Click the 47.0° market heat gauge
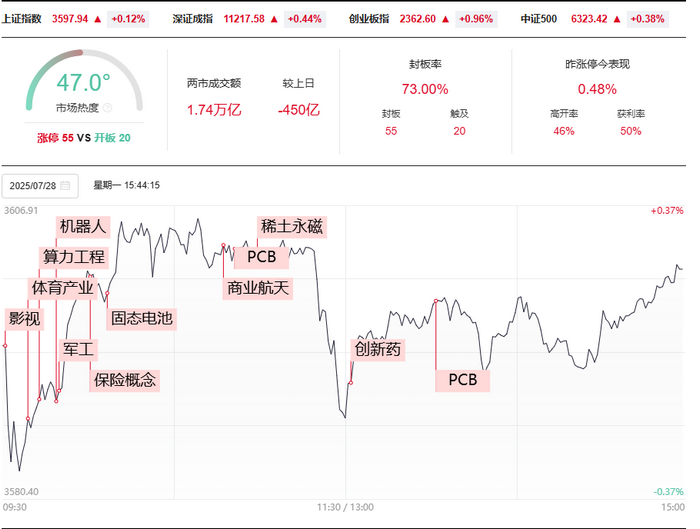 pos(84,80)
